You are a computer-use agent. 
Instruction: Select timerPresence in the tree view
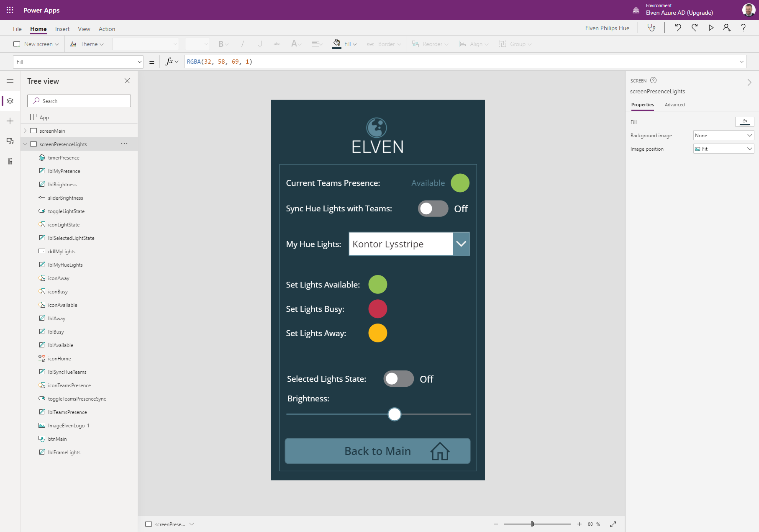(64, 157)
